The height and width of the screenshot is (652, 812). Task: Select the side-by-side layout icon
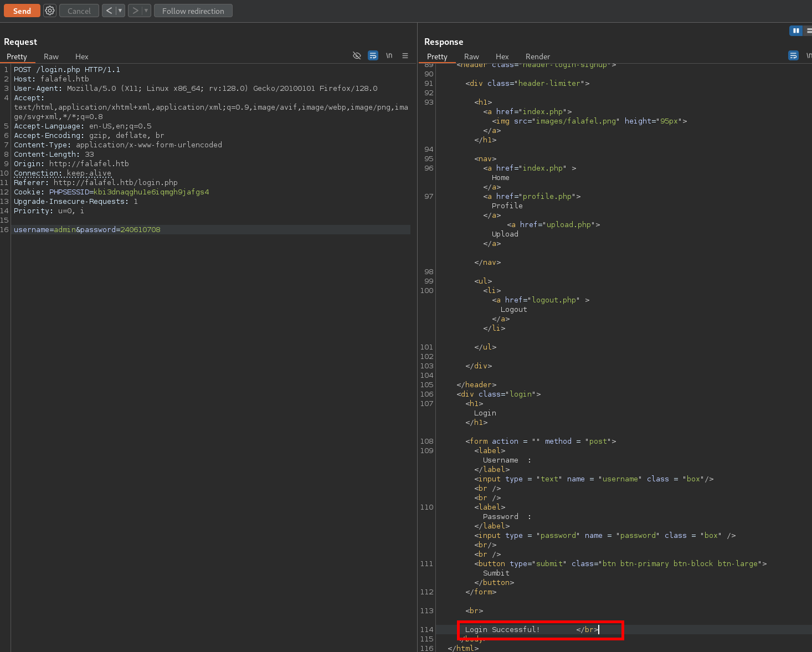[x=796, y=30]
